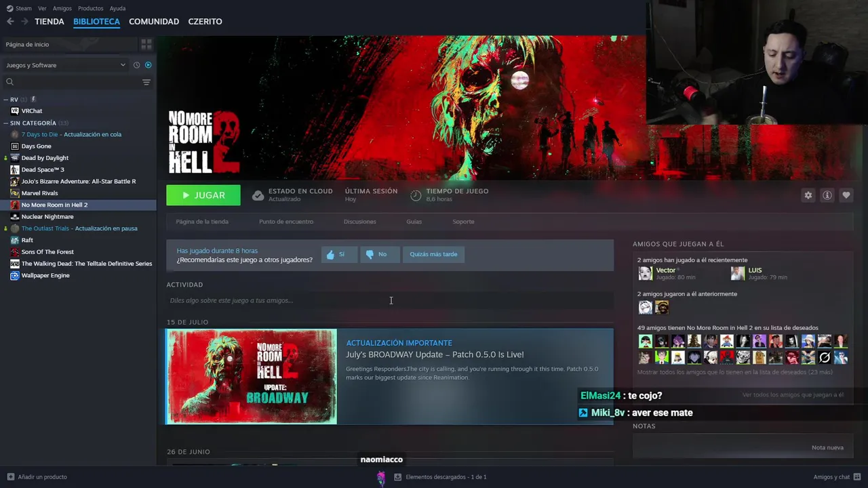Click TIEMPO DE JUEGO clock icon
The image size is (868, 488).
click(416, 195)
